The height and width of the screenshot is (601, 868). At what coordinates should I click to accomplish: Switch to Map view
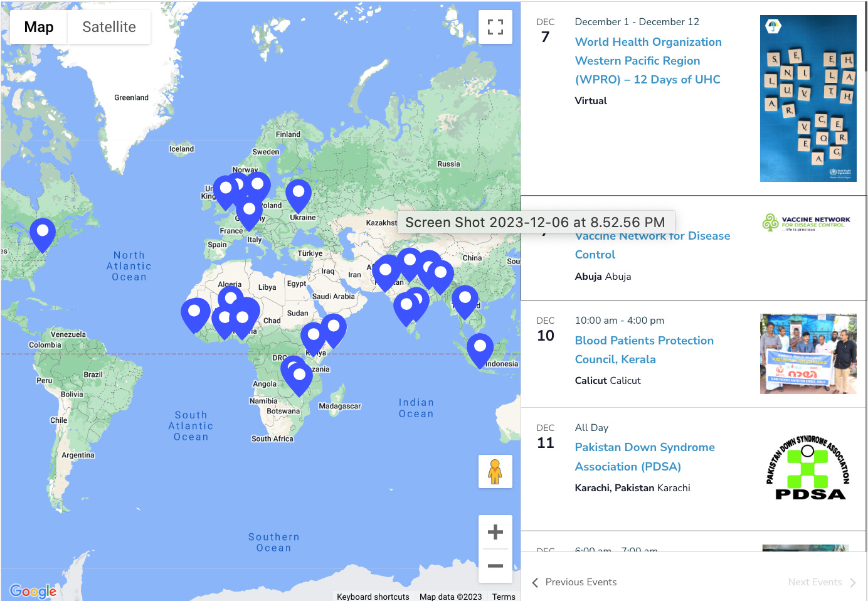point(39,27)
